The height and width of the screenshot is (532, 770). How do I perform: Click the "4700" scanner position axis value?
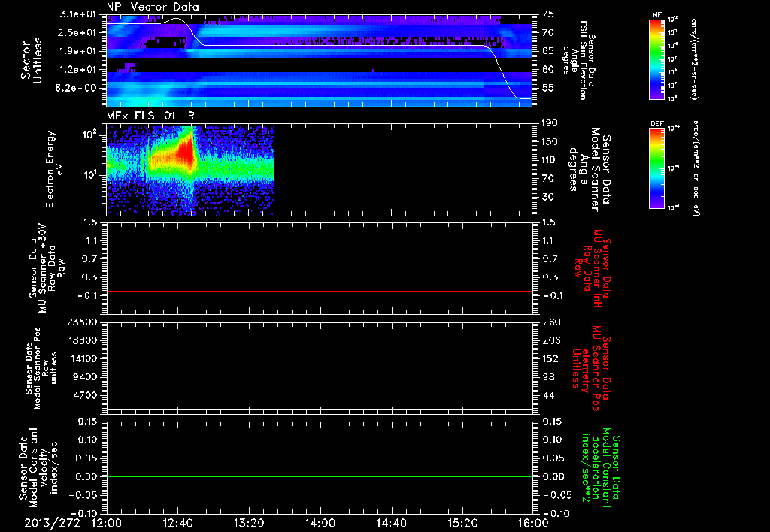(x=86, y=395)
